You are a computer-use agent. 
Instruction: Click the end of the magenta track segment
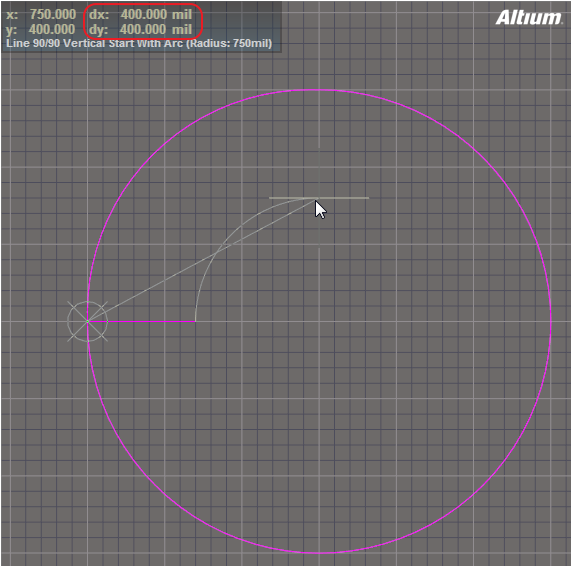196,322
